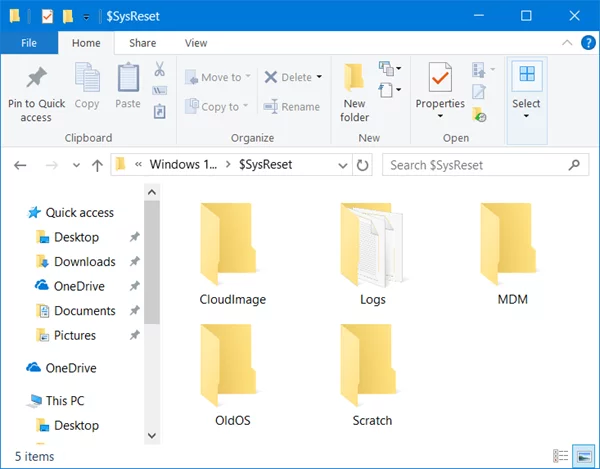Refresh the current folder view
Image resolution: width=600 pixels, height=469 pixels.
point(362,165)
